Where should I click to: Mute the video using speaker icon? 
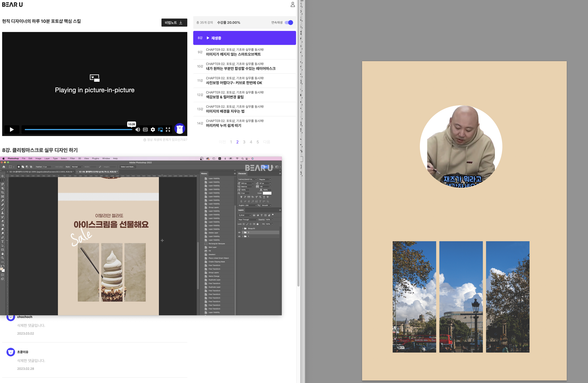pos(138,130)
